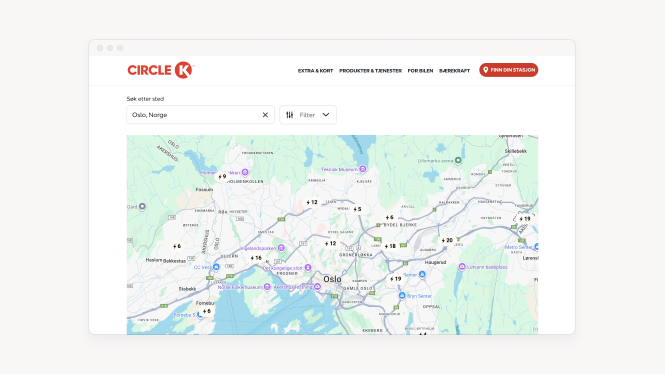Screen dimensions: 665x374
Task: Select charger marker 6 above Bydel Bjerke
Action: tap(389, 217)
